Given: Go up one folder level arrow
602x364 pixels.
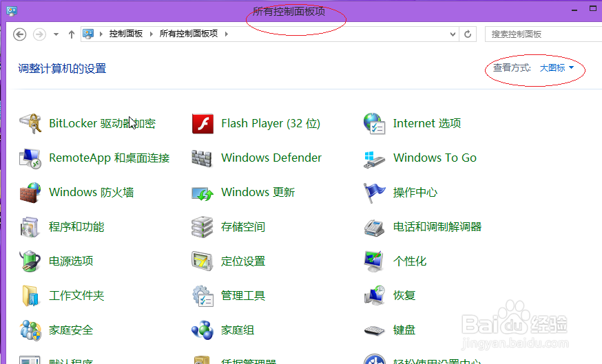Looking at the screenshot, I should point(72,34).
